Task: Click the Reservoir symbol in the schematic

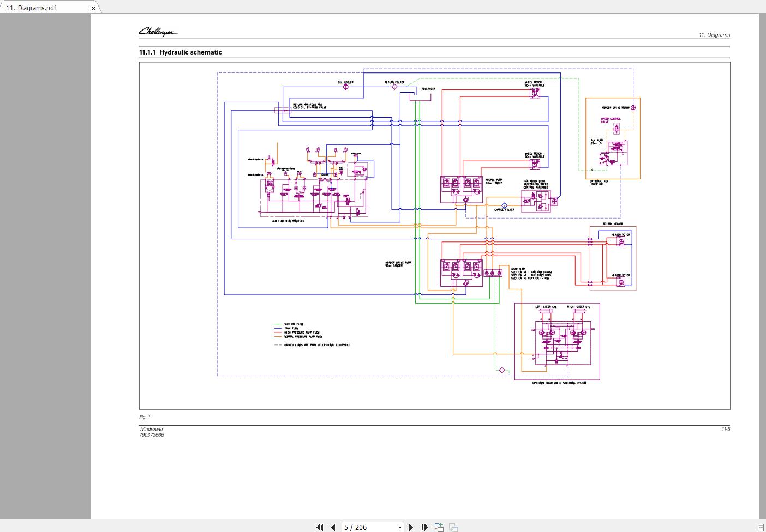Action: (421, 96)
